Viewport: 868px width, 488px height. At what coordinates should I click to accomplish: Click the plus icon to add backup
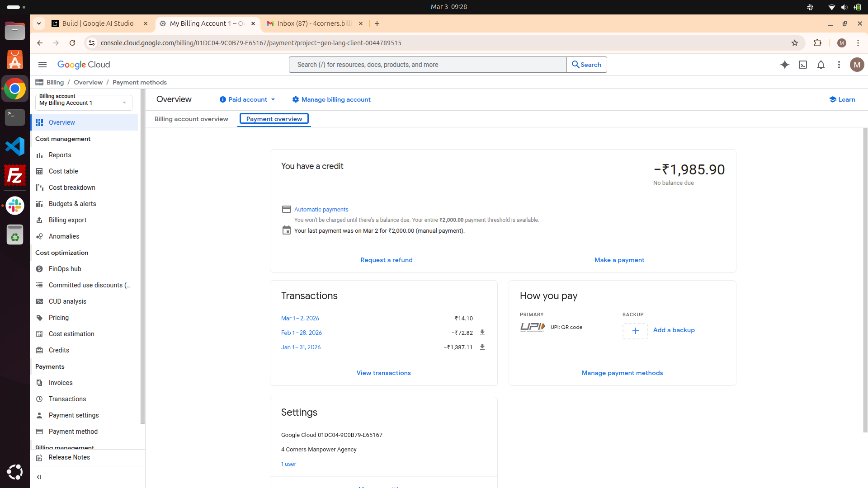coord(635,331)
